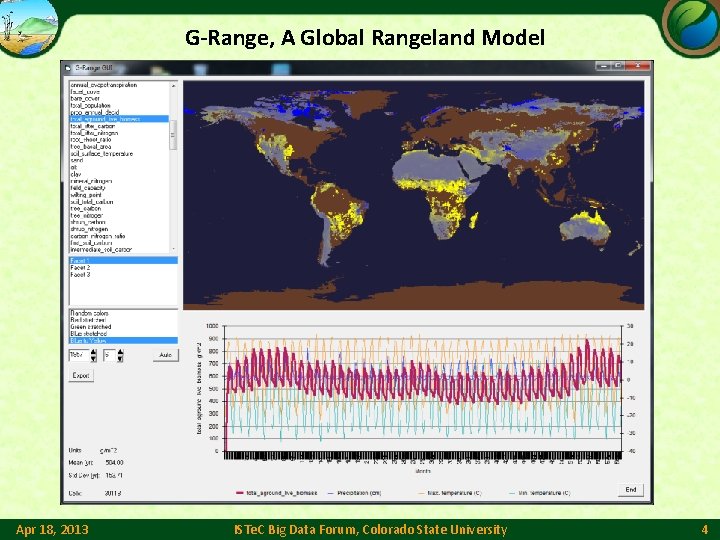Click the Auto button
Screen dimensions: 720x540
(x=165, y=355)
